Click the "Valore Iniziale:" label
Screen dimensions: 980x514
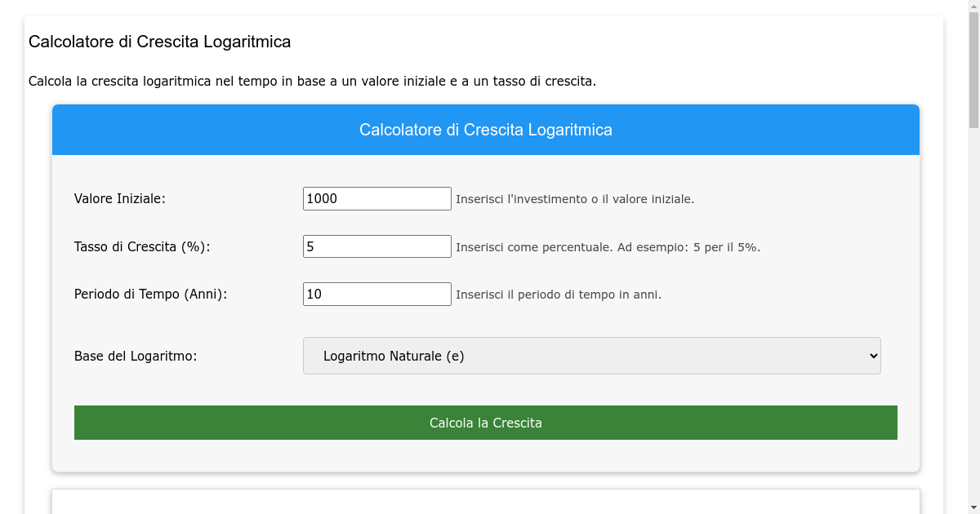pyautogui.click(x=119, y=198)
